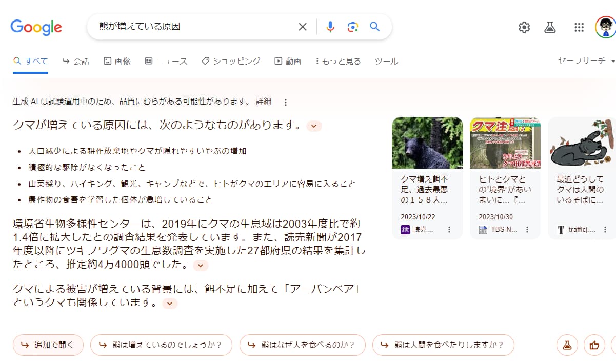Switch to the 動画 tab
Image resolution: width=616 pixels, height=364 pixels.
[x=288, y=61]
